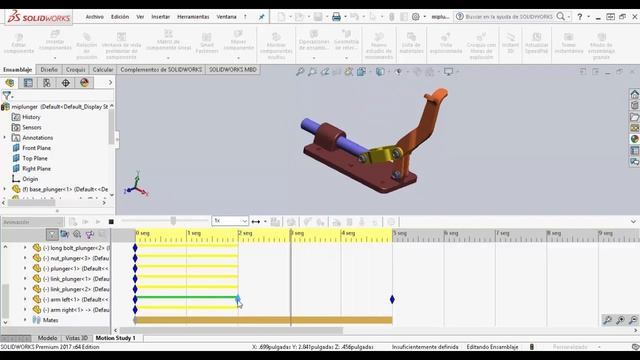Click the playback time slider handle

(173, 221)
